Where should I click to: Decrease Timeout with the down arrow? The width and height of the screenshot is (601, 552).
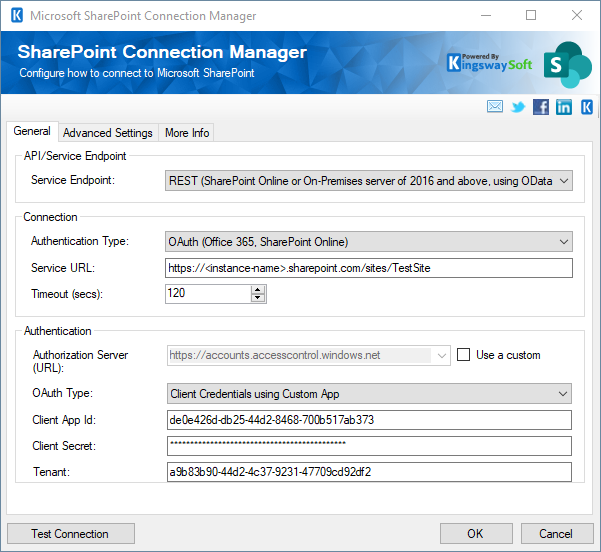258,298
